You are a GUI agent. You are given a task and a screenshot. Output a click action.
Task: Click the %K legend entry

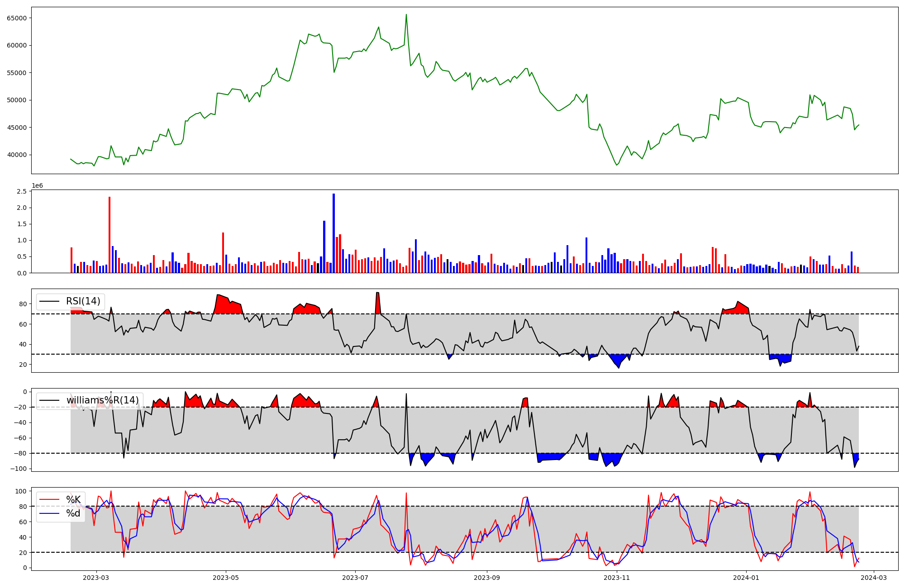[73, 499]
